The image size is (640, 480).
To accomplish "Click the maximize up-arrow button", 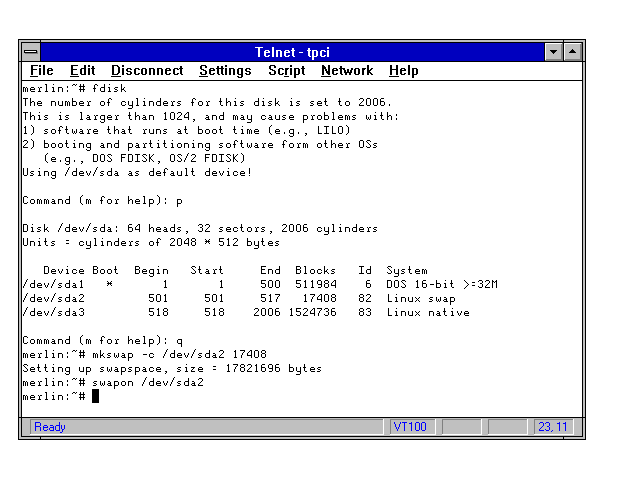I will pyautogui.click(x=573, y=51).
